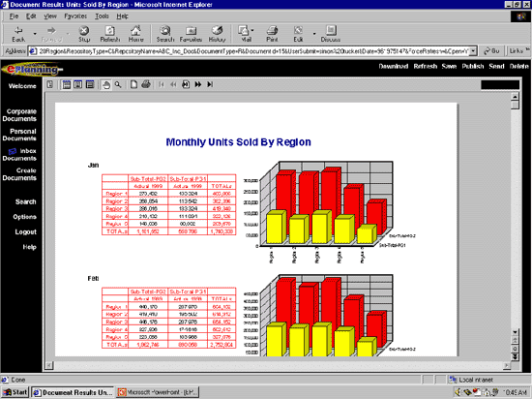Select third page layout view icon
Viewport: 532px width, 399px height.
point(90,84)
